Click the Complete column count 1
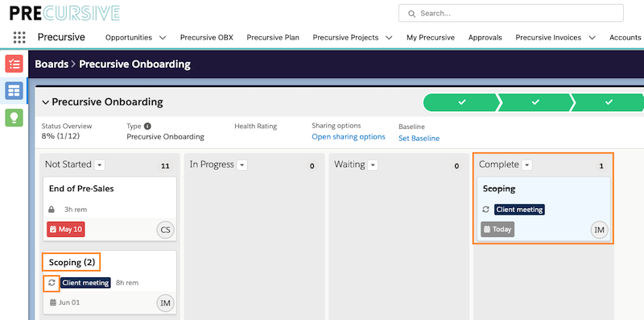The width and height of the screenshot is (644, 320). tap(601, 166)
